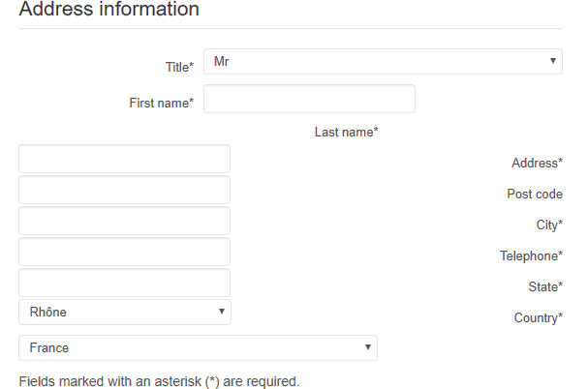
Task: Click the Last name* label
Action: [346, 132]
